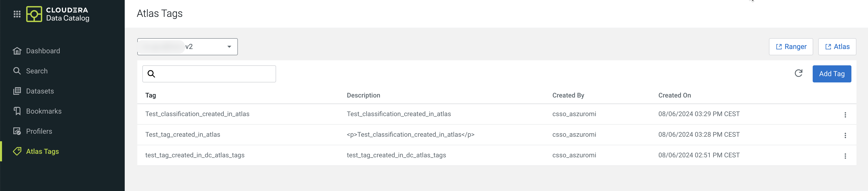Screen dimensions: 868x191
Task: Click the Tag column header
Action: [151, 95]
